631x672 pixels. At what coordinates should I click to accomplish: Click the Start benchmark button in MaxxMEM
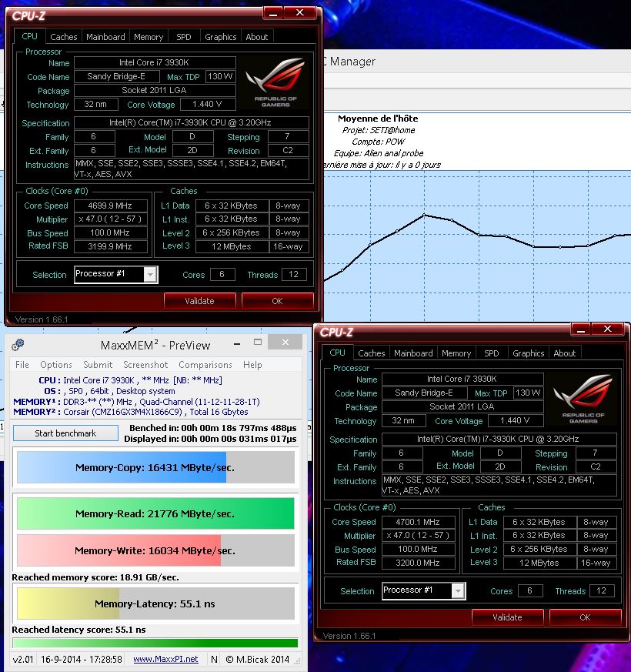[x=65, y=433]
